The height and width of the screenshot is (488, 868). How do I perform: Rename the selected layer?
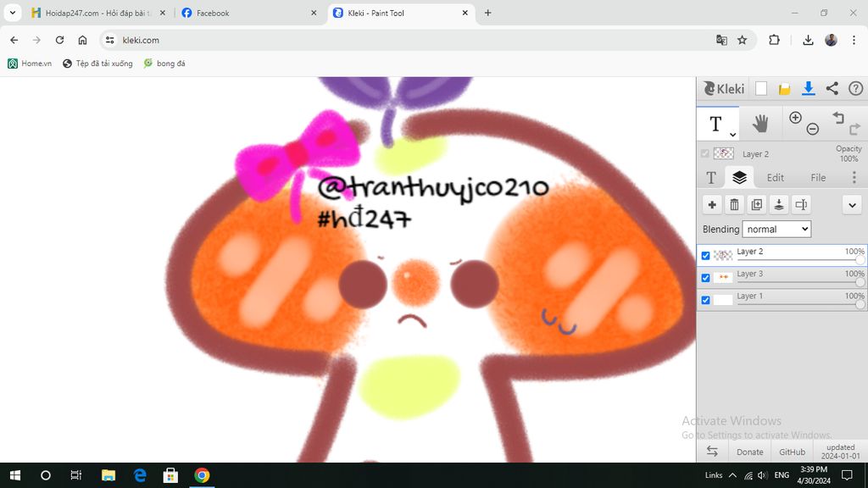point(801,205)
